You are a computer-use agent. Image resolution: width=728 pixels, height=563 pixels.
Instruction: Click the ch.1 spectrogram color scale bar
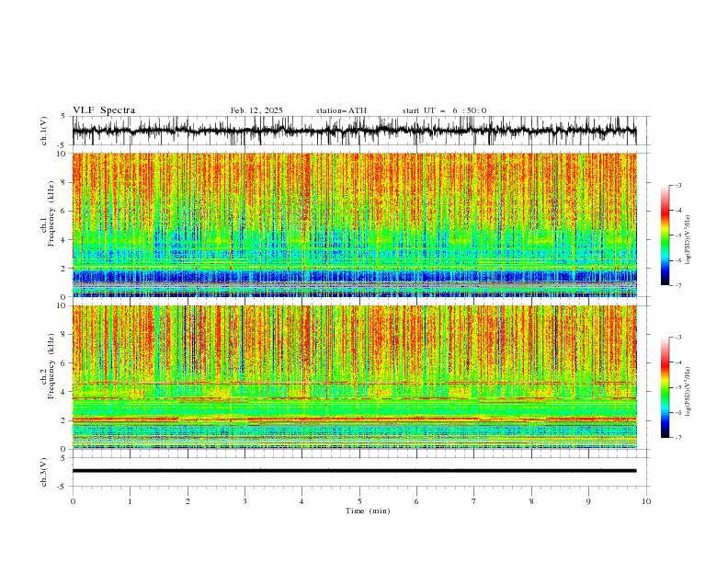tap(665, 236)
